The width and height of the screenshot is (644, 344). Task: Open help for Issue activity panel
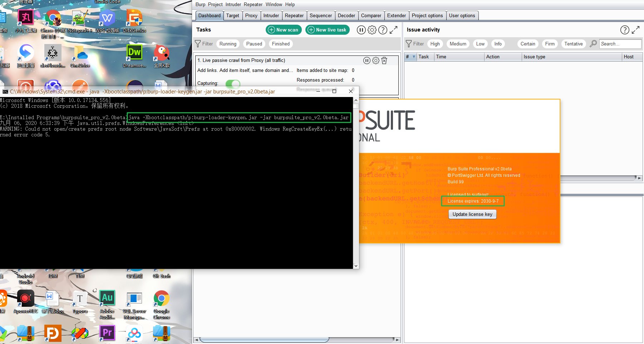pos(625,30)
